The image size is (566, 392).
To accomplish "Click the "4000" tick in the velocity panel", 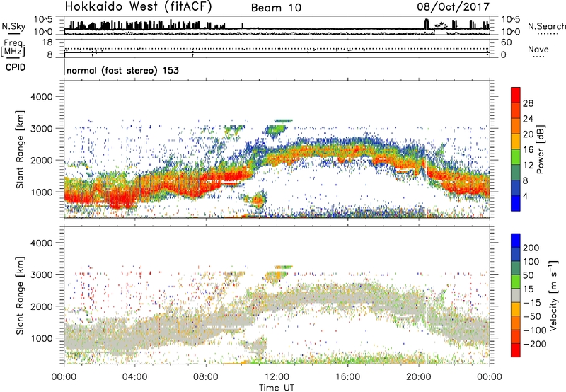I will [x=41, y=243].
